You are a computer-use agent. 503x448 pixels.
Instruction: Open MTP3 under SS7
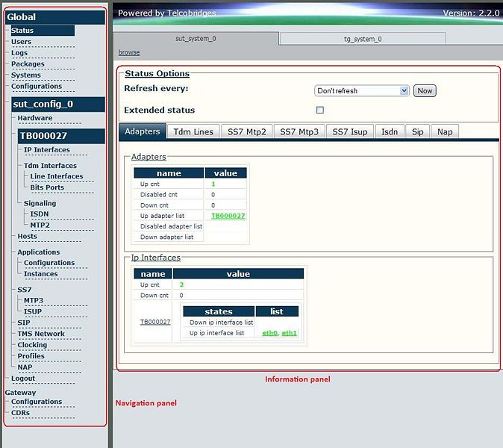point(34,300)
